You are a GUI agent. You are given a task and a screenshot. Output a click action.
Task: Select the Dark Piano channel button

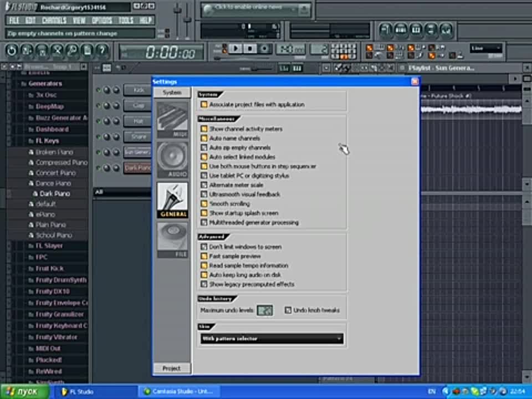click(137, 167)
